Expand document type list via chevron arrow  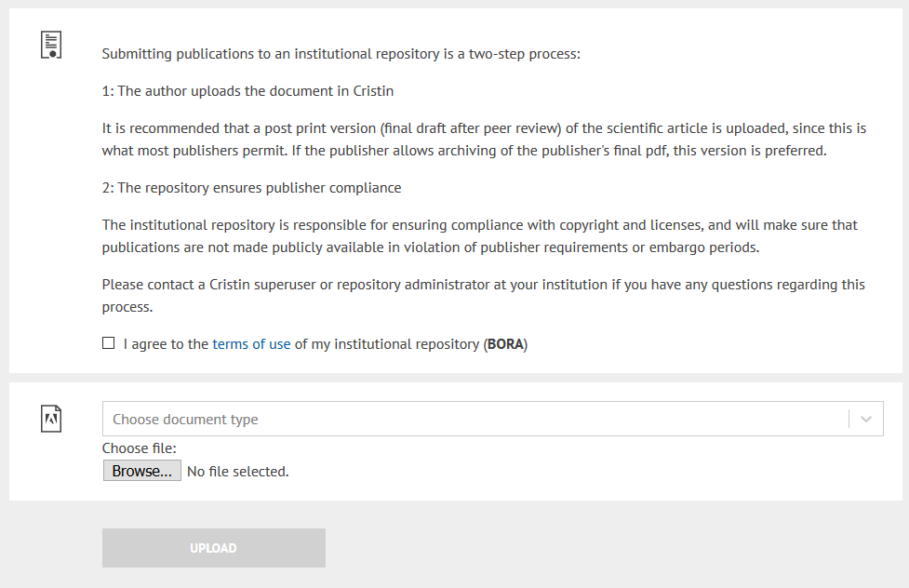coord(866,420)
